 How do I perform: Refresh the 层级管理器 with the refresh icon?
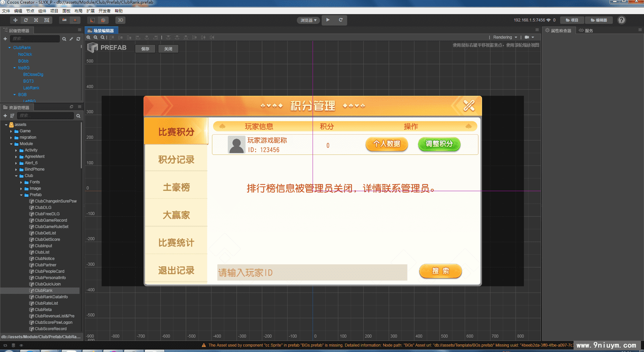click(x=78, y=39)
